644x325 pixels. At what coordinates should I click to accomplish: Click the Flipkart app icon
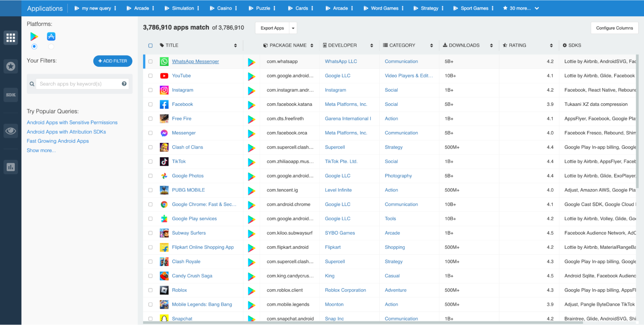click(x=164, y=247)
